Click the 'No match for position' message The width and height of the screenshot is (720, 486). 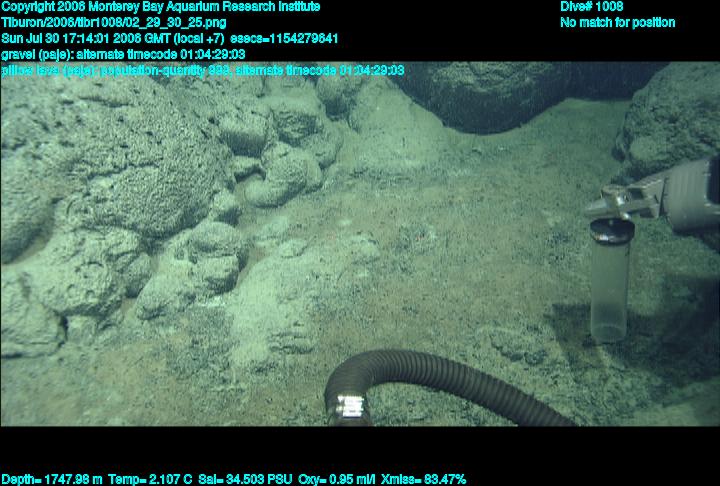(618, 23)
